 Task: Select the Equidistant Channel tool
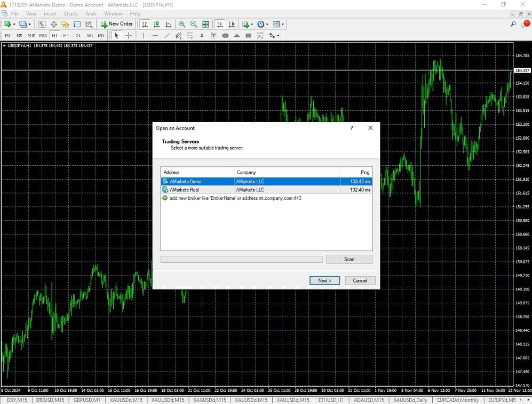point(178,36)
